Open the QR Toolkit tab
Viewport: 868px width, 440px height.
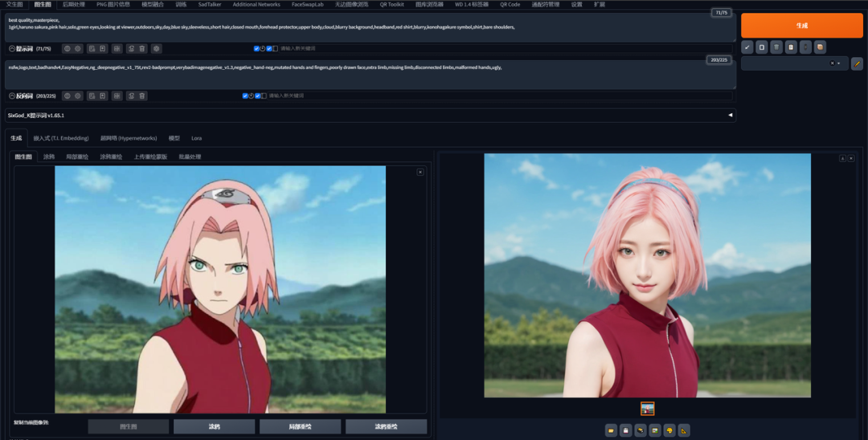click(392, 5)
